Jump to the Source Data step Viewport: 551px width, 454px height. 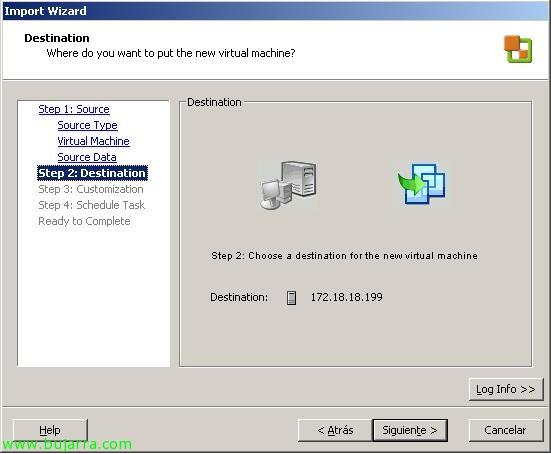pos(87,157)
